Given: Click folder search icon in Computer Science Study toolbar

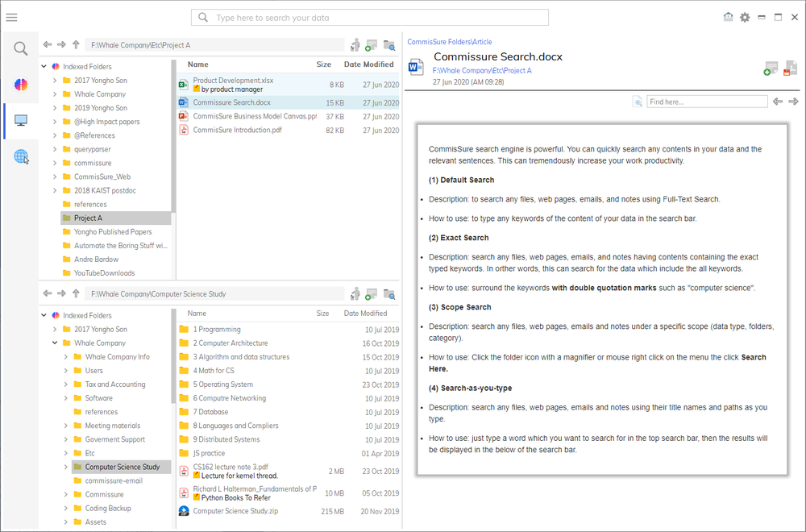Looking at the screenshot, I should pyautogui.click(x=389, y=294).
